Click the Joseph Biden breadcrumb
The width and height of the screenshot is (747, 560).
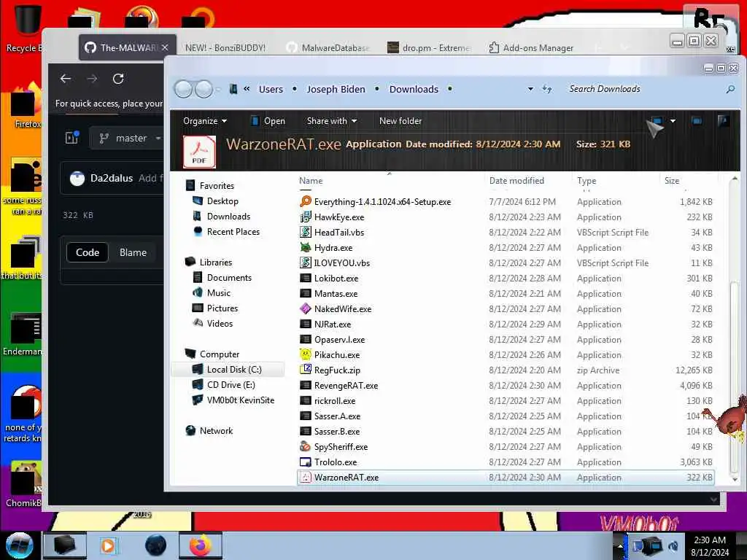coord(336,89)
